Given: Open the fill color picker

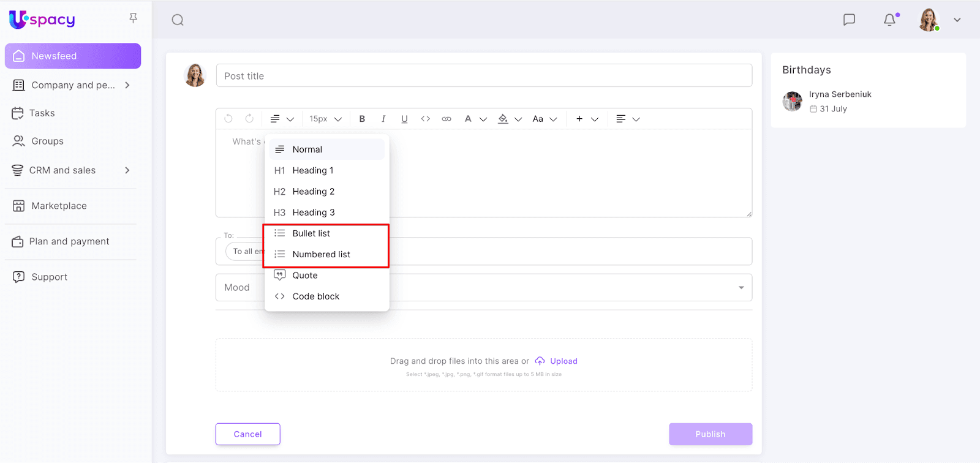Looking at the screenshot, I should coord(509,119).
